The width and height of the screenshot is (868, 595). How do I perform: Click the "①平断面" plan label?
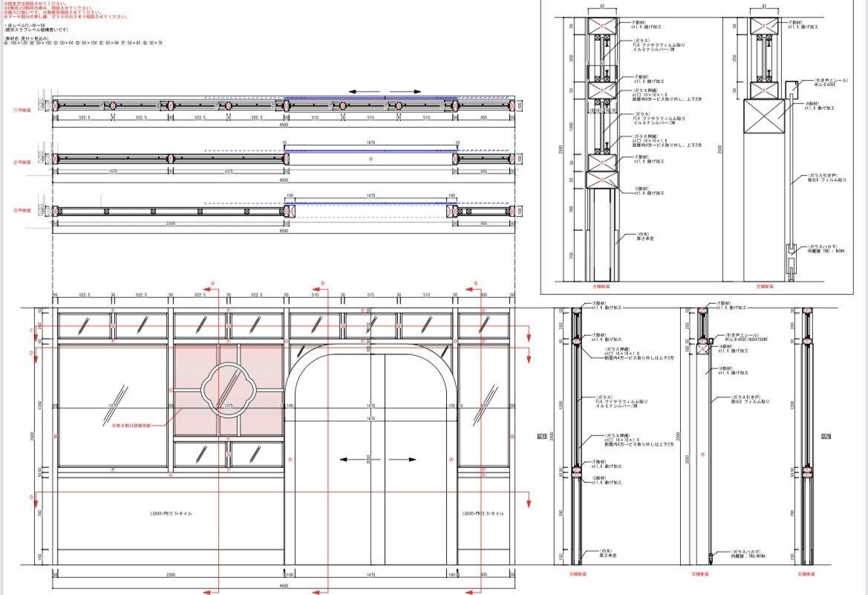point(22,110)
